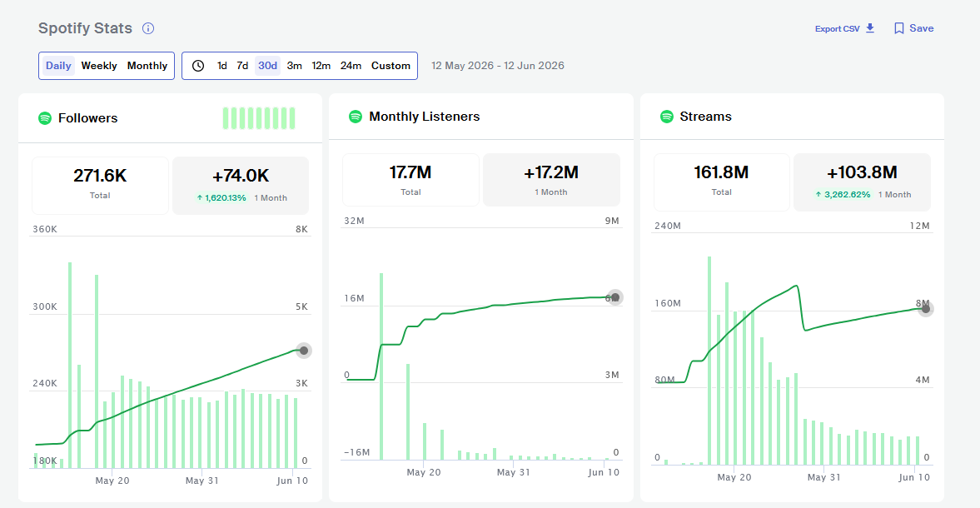This screenshot has height=508, width=980.
Task: Click the Spotify logo on the Monthly Listeners card
Action: [355, 117]
